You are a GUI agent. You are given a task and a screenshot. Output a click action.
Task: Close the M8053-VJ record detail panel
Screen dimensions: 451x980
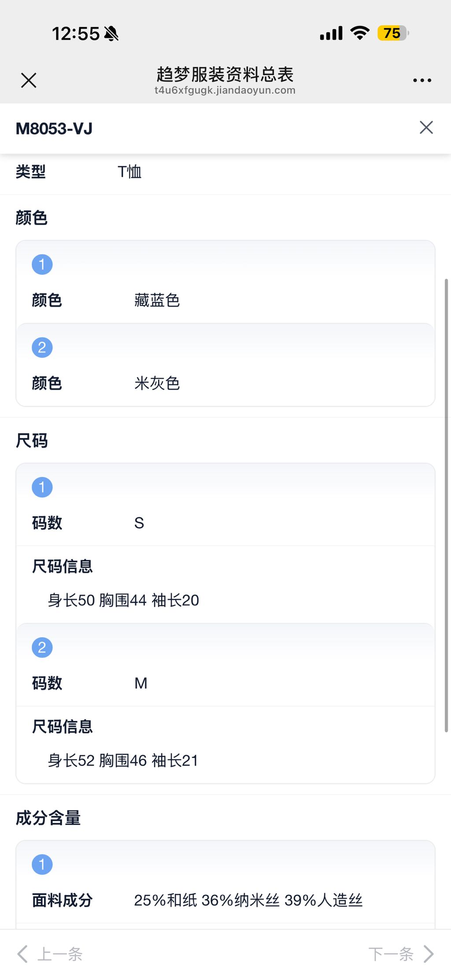[x=426, y=128]
